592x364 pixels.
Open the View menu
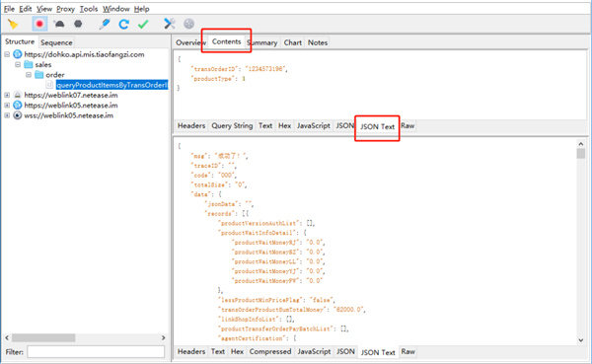[44, 9]
